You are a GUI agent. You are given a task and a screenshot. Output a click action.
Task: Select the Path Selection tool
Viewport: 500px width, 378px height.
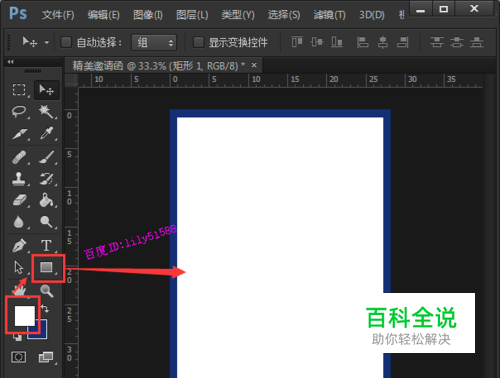point(19,267)
